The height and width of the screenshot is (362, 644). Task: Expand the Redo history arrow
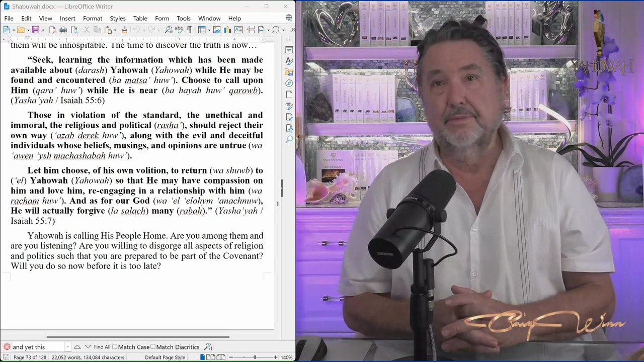tap(158, 30)
